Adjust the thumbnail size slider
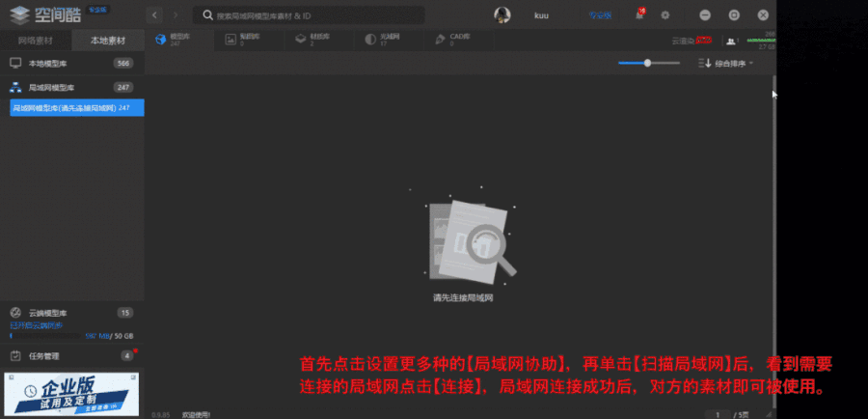Image resolution: width=868 pixels, height=419 pixels. pyautogui.click(x=649, y=63)
